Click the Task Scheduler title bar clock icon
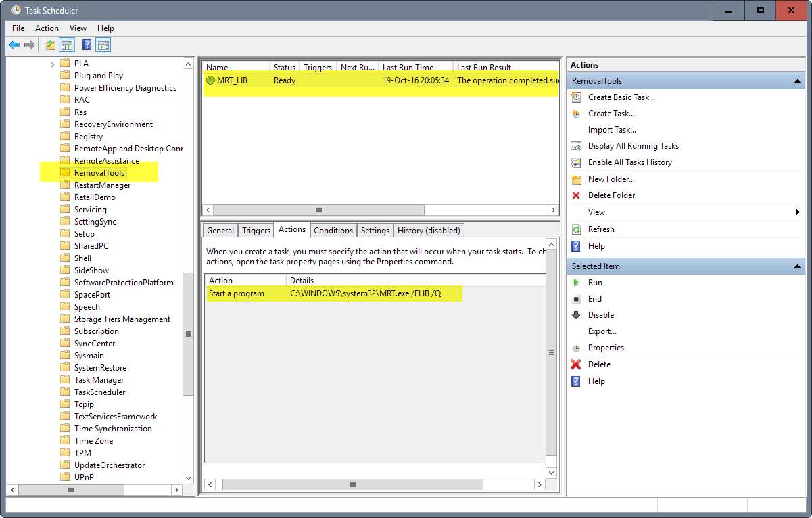The height and width of the screenshot is (518, 812). tap(16, 10)
